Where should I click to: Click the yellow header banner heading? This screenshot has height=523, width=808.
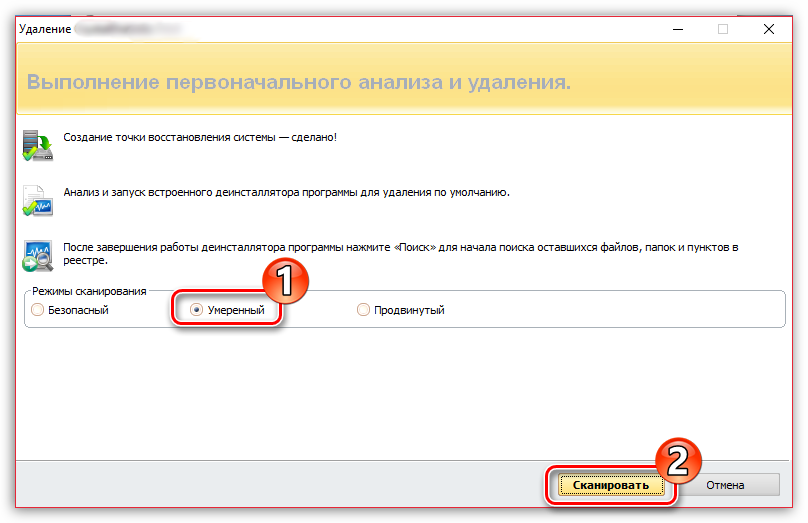coord(299,82)
